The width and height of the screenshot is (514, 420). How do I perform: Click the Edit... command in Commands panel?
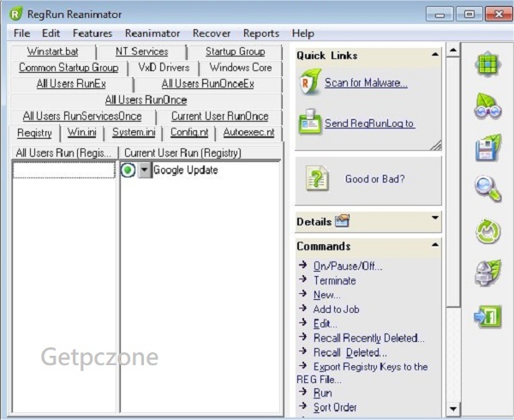tap(326, 324)
